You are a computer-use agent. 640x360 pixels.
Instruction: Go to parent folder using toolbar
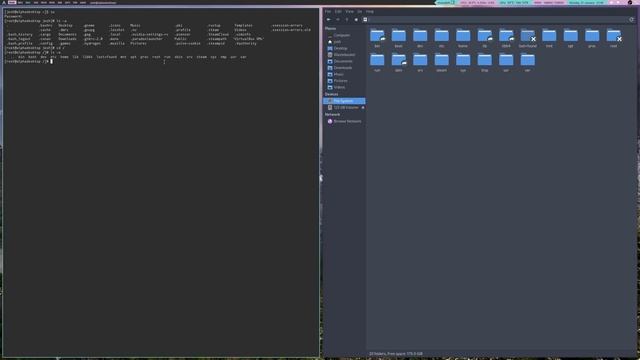coord(347,20)
